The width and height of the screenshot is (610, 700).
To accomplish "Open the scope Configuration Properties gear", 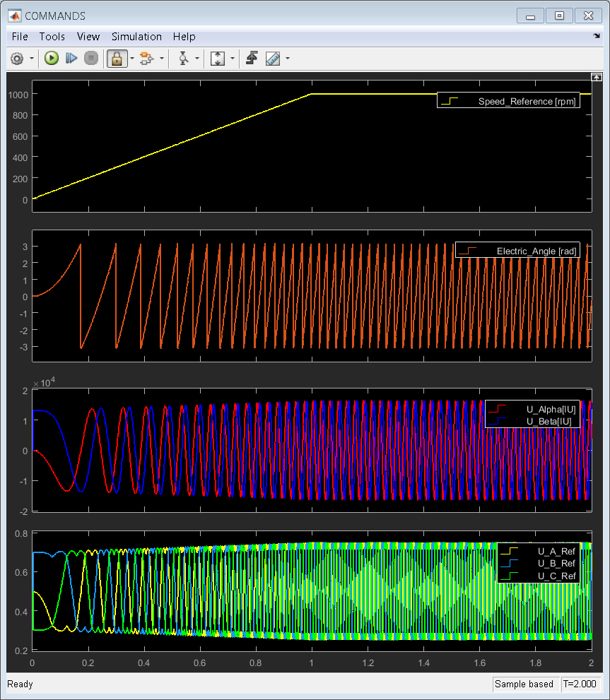I will click(x=17, y=59).
